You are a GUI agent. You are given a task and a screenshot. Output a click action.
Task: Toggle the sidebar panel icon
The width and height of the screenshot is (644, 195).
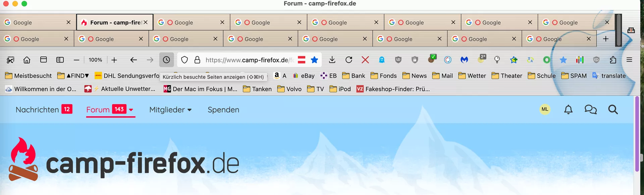click(60, 60)
